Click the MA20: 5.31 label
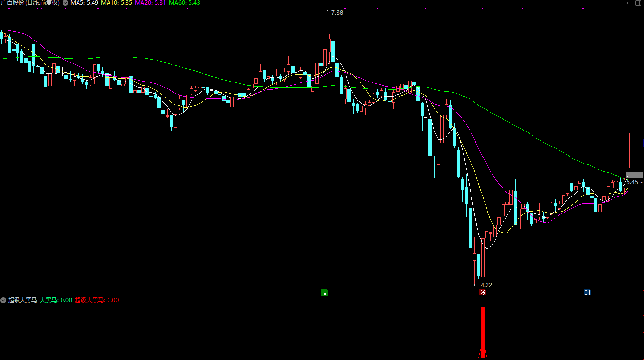This screenshot has height=360, width=644. pyautogui.click(x=150, y=3)
